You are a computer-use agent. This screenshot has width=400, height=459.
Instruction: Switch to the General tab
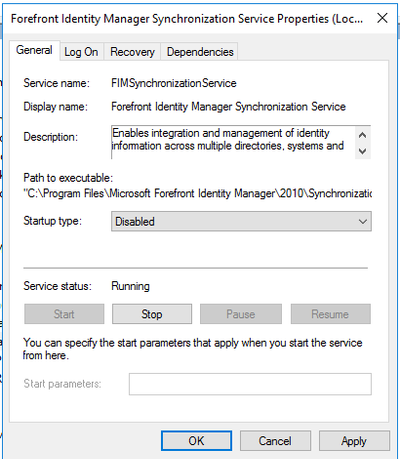[34, 50]
